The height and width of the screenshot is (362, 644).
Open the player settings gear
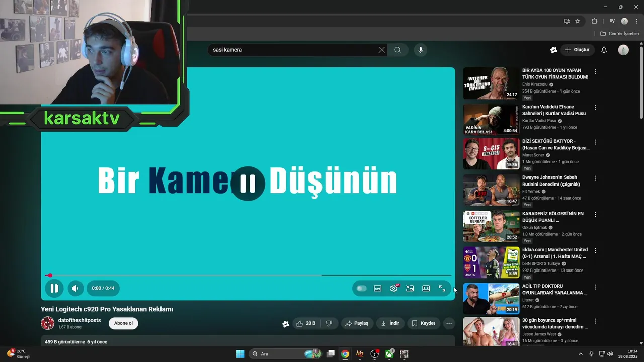coord(394,288)
